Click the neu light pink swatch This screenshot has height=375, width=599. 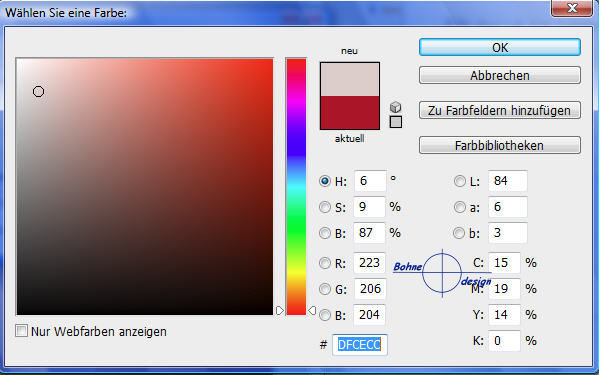pyautogui.click(x=350, y=79)
